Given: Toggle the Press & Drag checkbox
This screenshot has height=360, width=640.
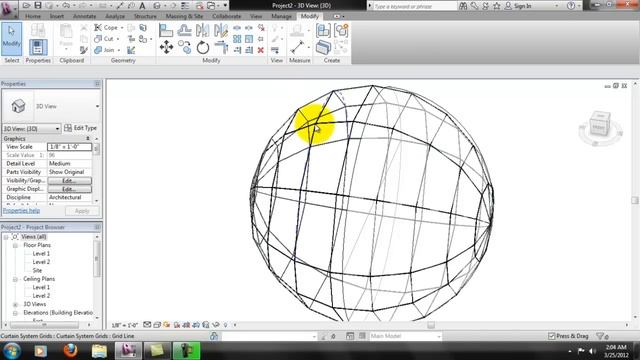Looking at the screenshot, I should [x=552, y=336].
